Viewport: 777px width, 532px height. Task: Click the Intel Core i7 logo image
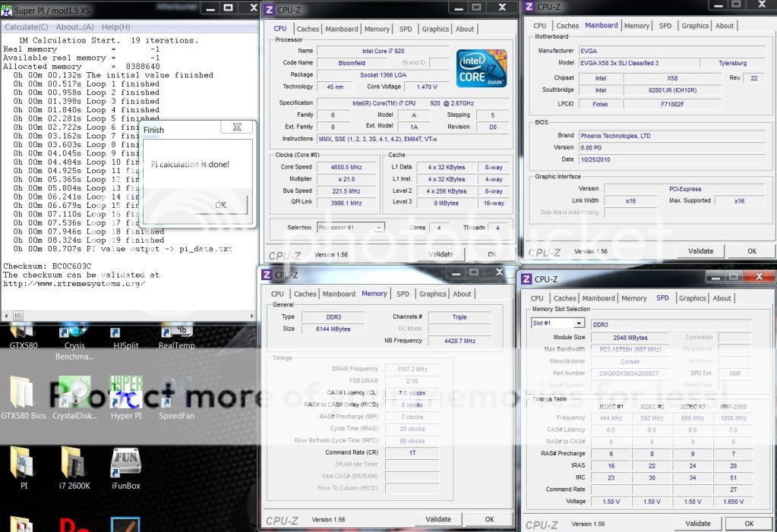482,68
